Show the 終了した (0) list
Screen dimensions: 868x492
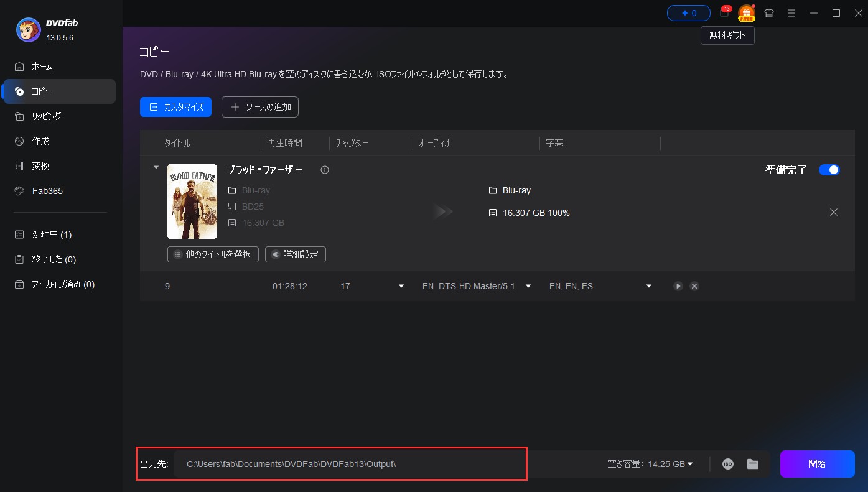(59, 259)
